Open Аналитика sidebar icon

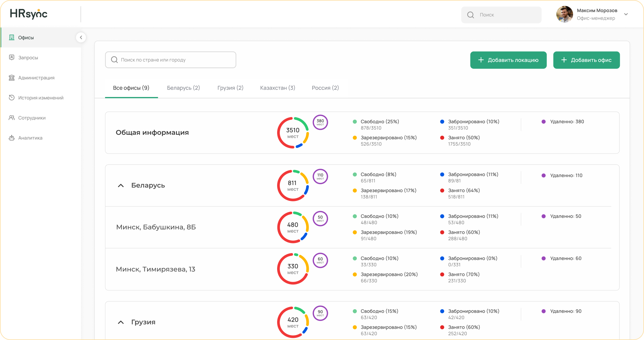pos(12,138)
